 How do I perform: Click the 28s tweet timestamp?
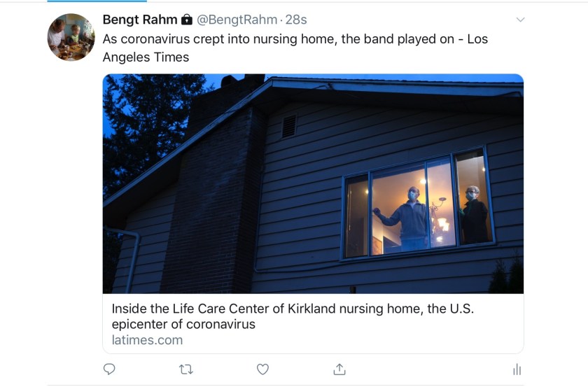click(297, 20)
